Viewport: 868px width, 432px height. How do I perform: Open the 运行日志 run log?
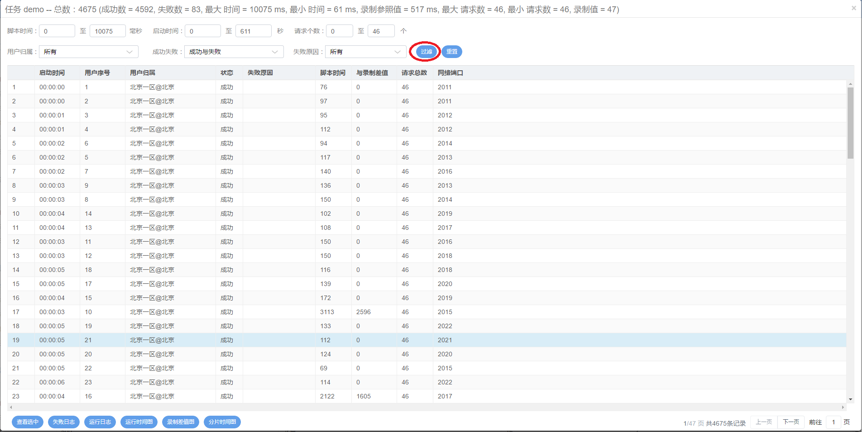tap(100, 422)
